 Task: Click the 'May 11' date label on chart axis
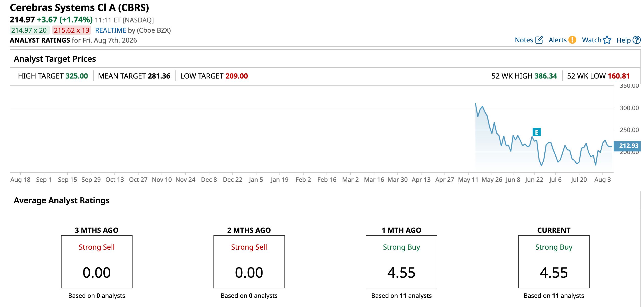(468, 180)
